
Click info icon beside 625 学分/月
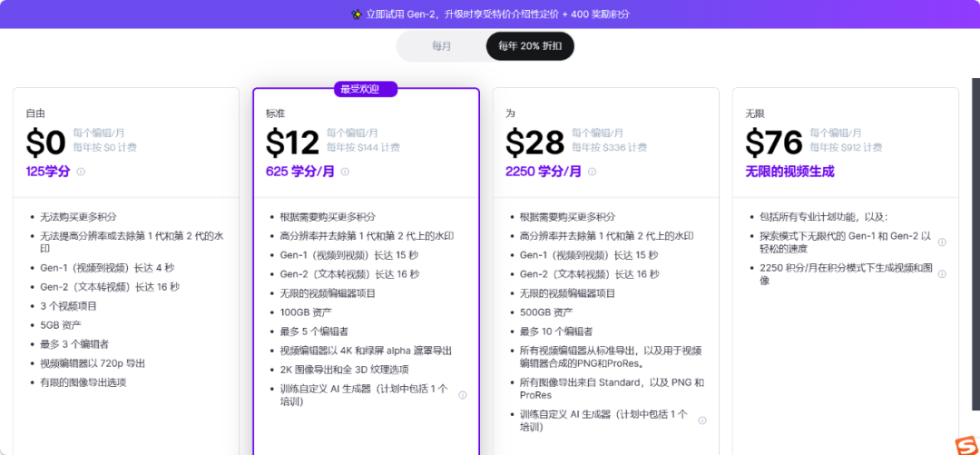[x=345, y=172]
